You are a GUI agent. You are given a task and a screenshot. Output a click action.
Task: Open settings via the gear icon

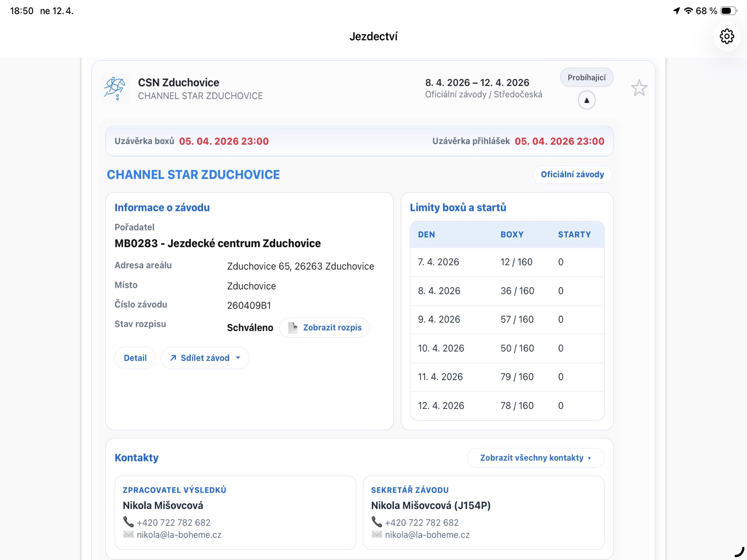[x=726, y=36]
